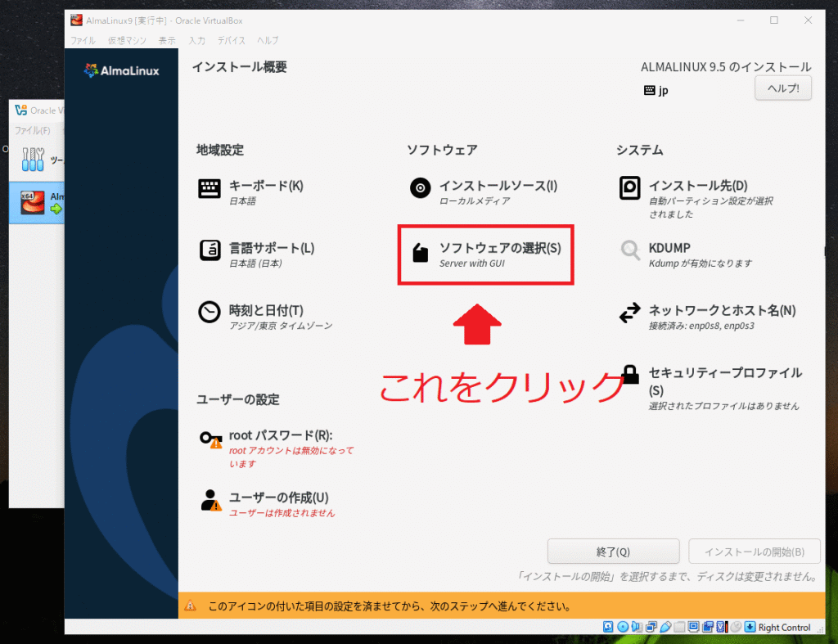Click the 地域設定 section heading

[219, 151]
